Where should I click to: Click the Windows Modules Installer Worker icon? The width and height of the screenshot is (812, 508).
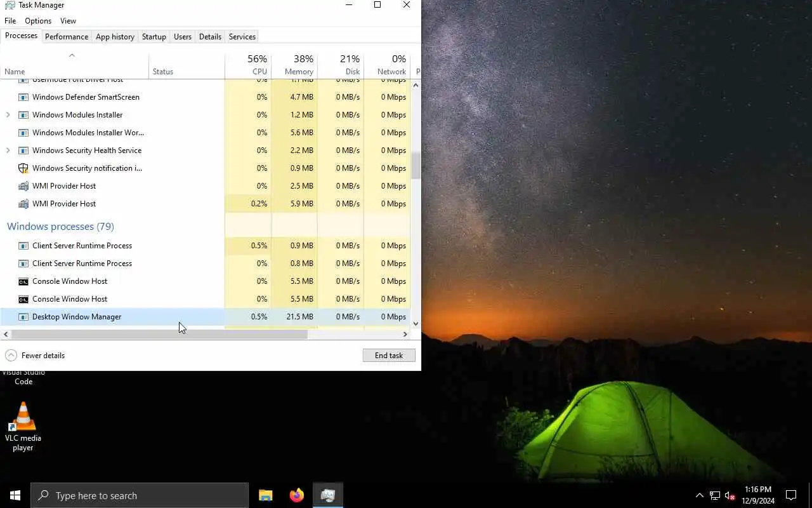point(23,133)
